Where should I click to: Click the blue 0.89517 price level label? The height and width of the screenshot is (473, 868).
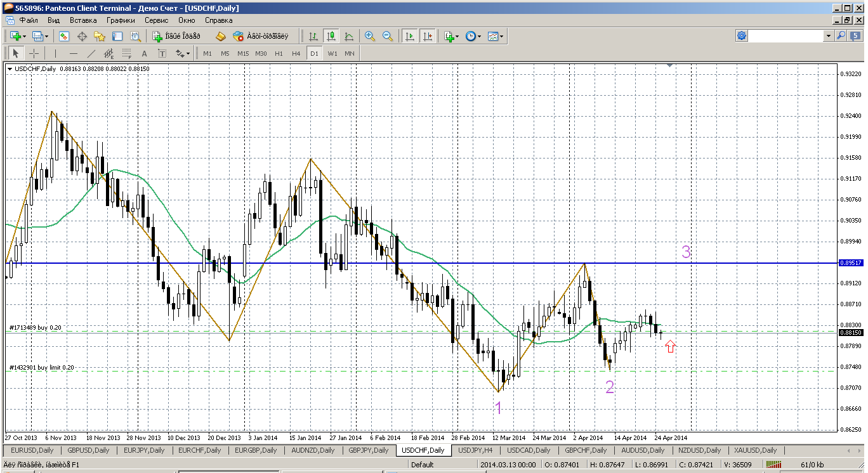pos(849,262)
